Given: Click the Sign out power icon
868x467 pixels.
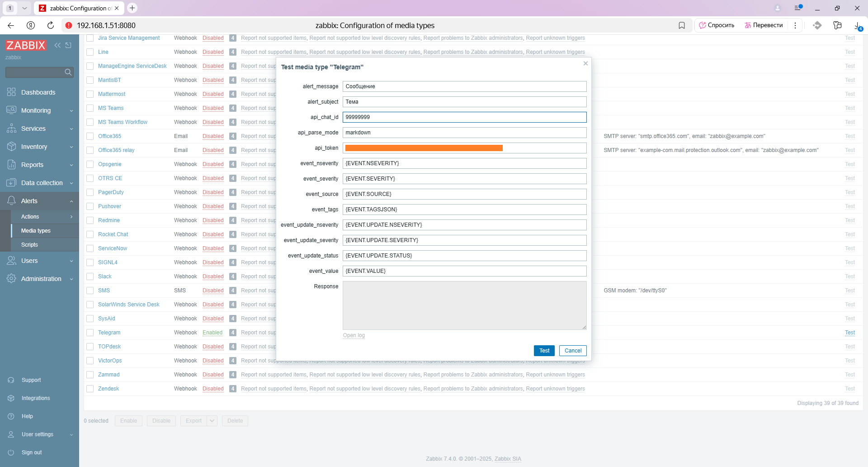Looking at the screenshot, I should pos(11,453).
